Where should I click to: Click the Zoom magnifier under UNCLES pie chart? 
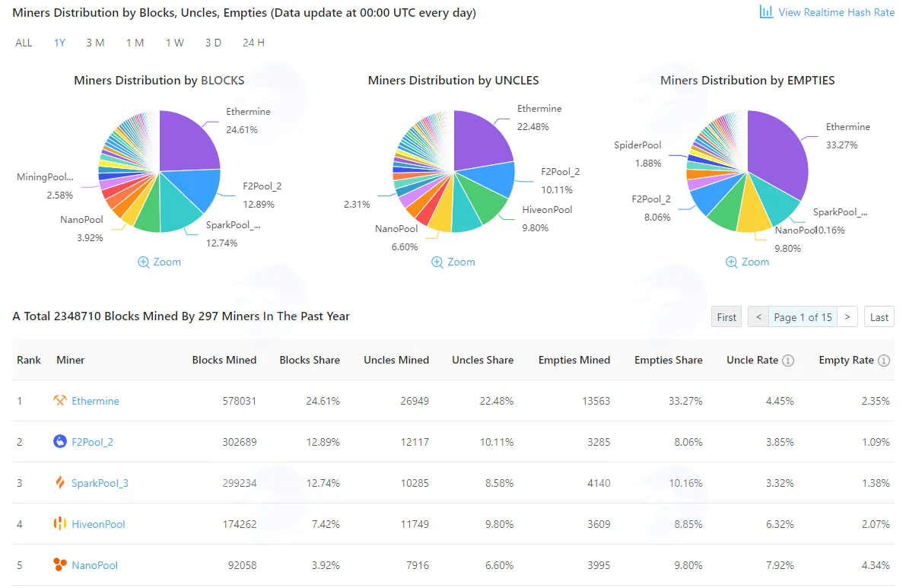[437, 262]
